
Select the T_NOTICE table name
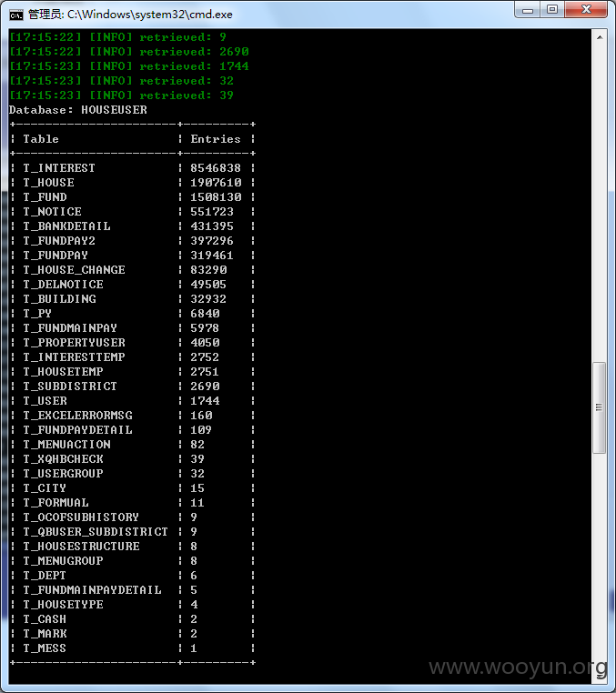coord(52,212)
